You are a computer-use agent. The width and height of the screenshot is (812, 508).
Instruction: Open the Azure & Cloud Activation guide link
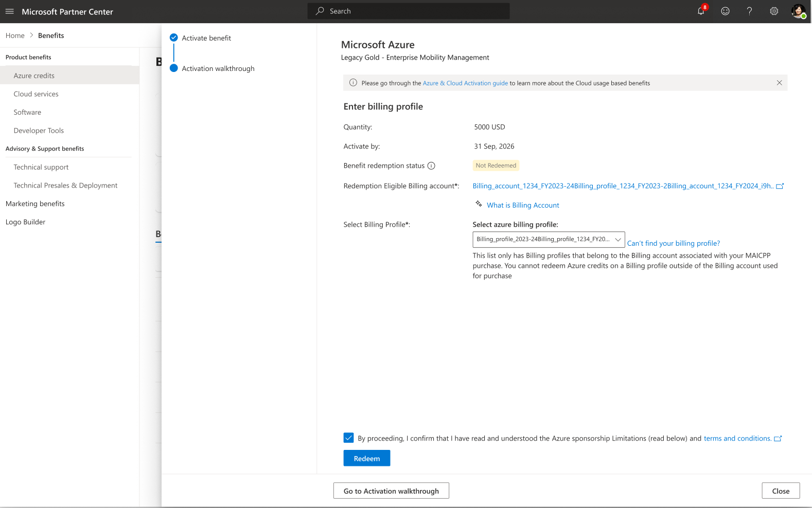465,83
